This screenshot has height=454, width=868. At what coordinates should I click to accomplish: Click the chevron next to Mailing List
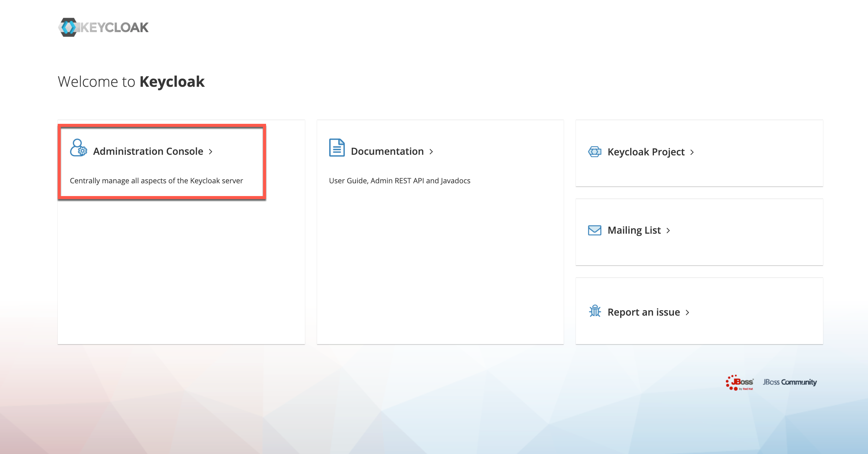[x=668, y=231]
